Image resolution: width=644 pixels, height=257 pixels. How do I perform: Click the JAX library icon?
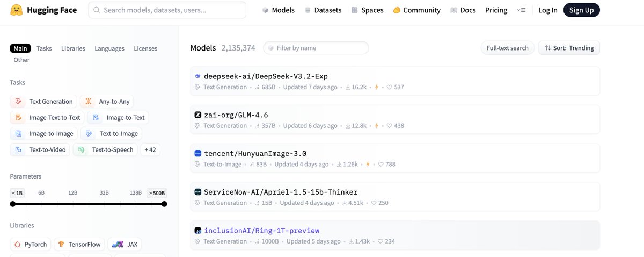(x=118, y=245)
